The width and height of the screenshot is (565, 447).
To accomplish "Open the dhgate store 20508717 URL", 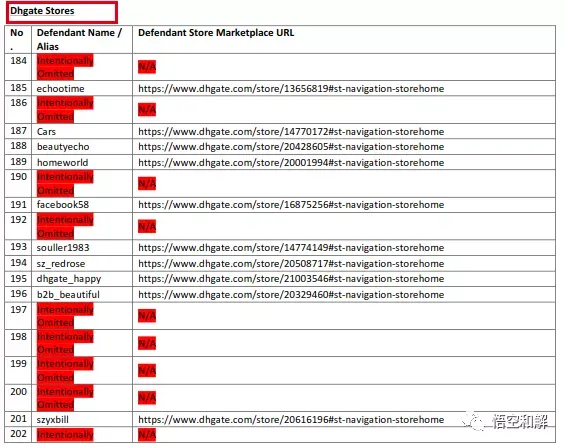I will (x=291, y=264).
